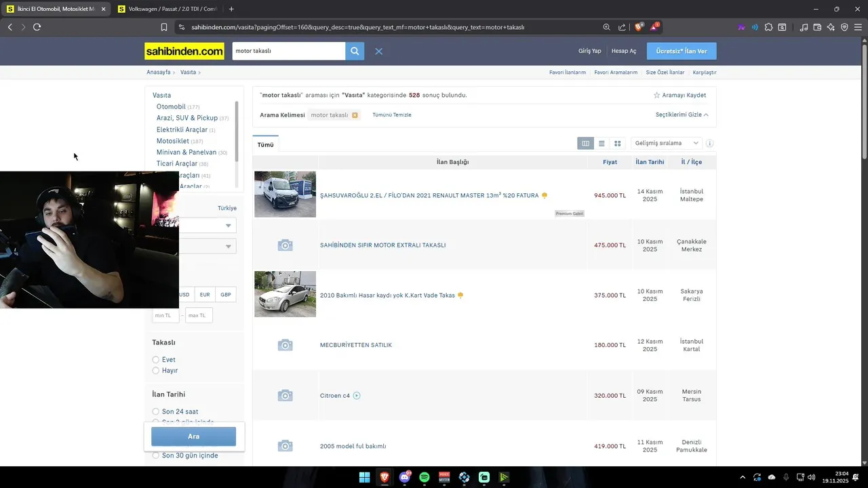The width and height of the screenshot is (868, 488).
Task: Click the page vertical scrollbar
Action: coord(865,102)
